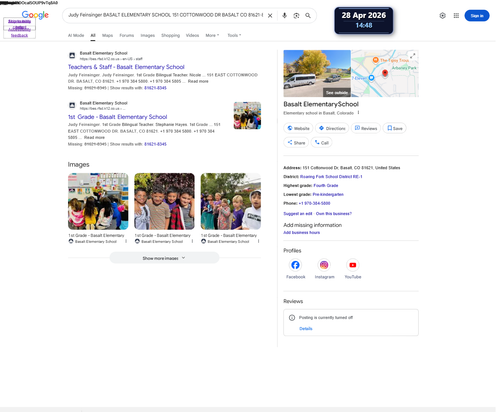Switch to the Forums tab

tap(127, 35)
